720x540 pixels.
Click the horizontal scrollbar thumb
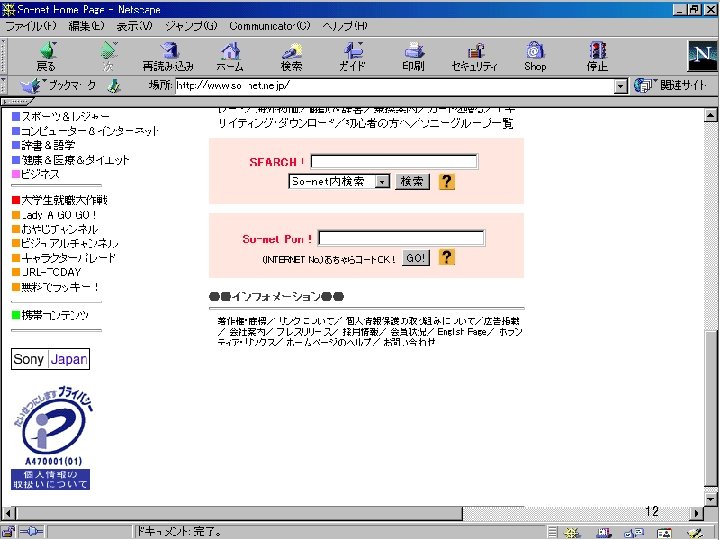click(x=239, y=513)
